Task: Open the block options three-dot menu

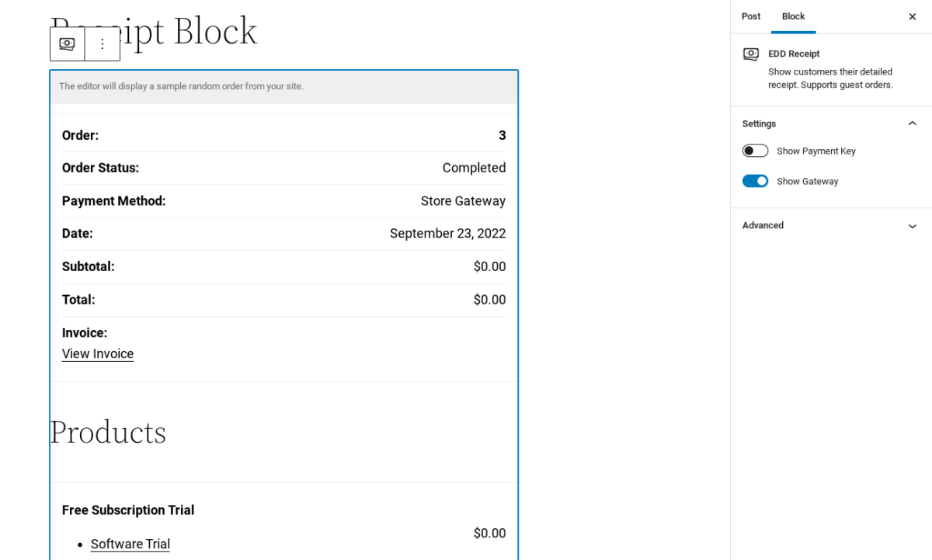Action: tap(102, 44)
